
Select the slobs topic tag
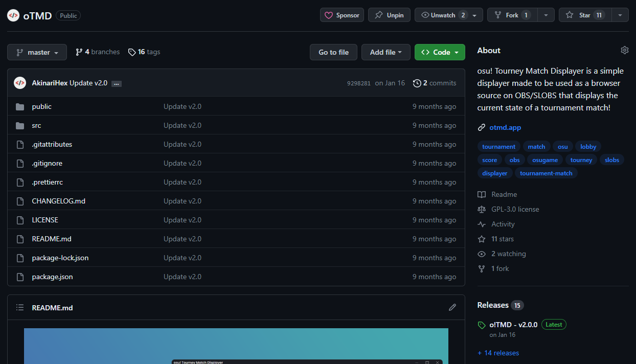pyautogui.click(x=612, y=160)
